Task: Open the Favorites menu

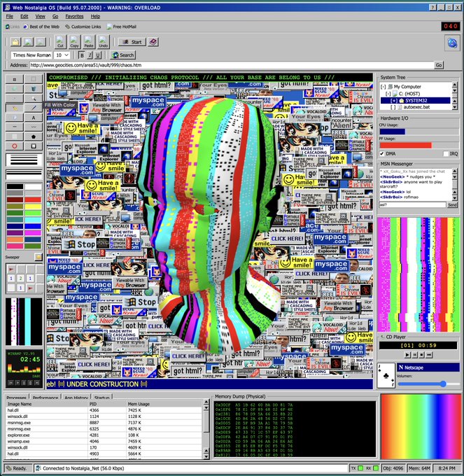Action: [x=74, y=16]
